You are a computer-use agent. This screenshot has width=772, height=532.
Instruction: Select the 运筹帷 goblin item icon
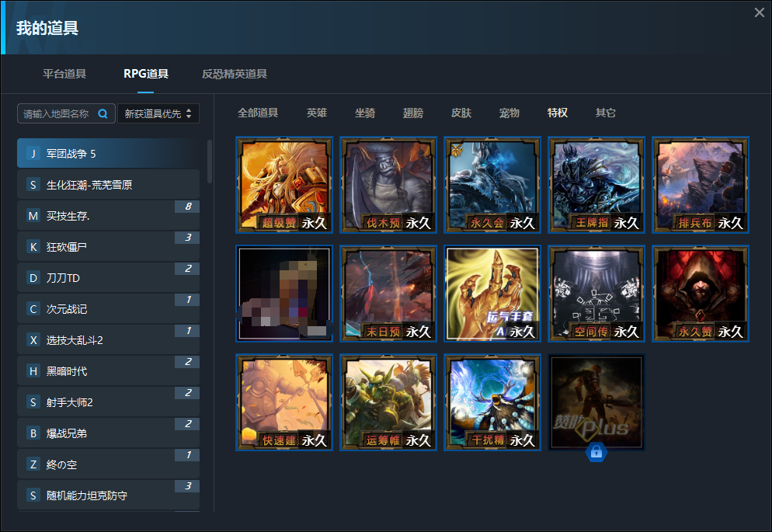tap(388, 402)
